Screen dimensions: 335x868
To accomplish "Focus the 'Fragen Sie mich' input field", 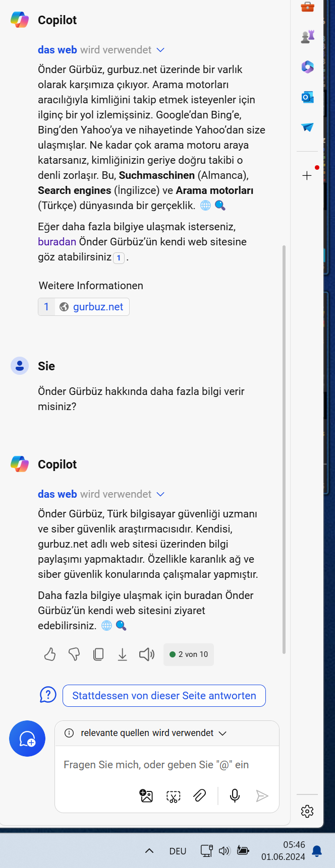I will click(x=166, y=765).
